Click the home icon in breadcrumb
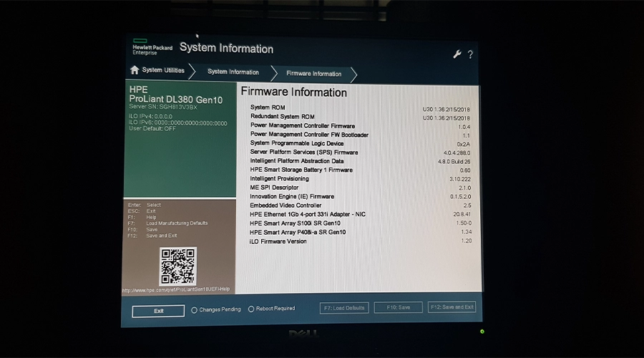The image size is (644, 358). click(135, 70)
